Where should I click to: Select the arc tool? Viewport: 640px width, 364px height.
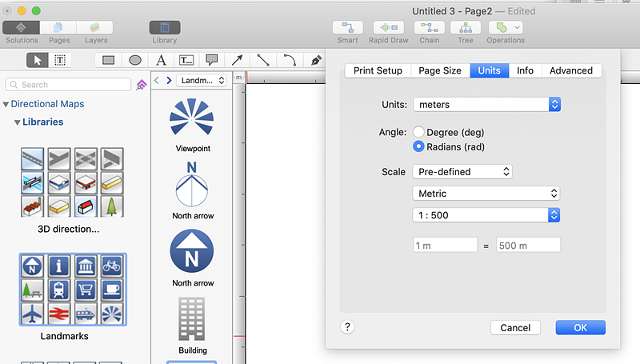coord(290,60)
